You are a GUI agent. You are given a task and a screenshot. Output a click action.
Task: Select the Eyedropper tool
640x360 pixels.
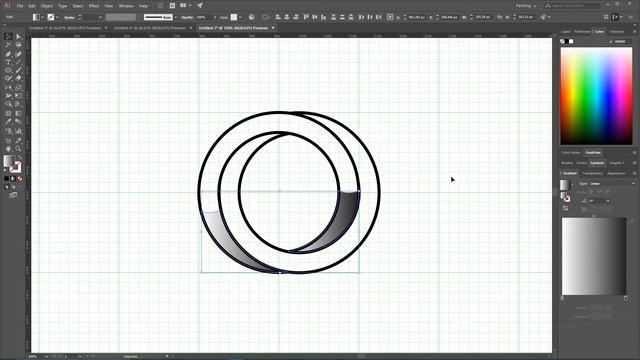(8, 122)
